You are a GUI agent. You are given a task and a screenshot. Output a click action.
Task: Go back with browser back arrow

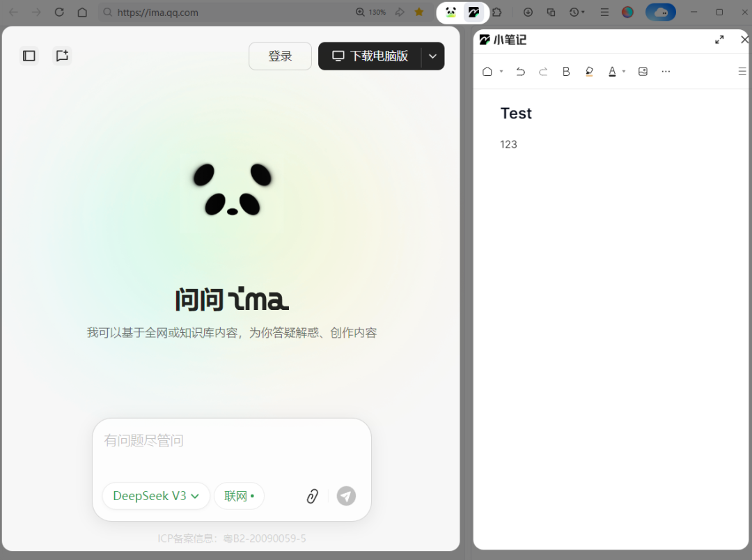click(x=13, y=13)
